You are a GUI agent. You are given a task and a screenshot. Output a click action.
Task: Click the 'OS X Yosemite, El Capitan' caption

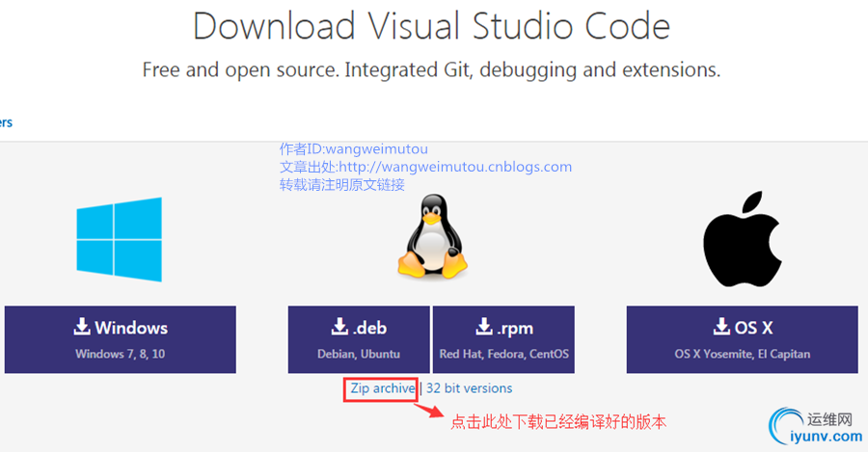click(743, 354)
